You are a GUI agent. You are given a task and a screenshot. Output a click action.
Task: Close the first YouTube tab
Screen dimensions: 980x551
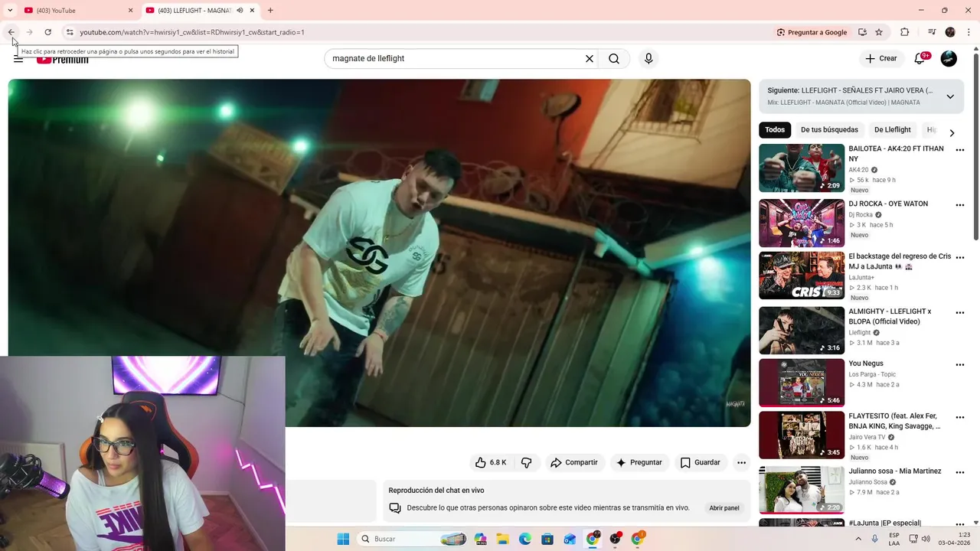pos(130,11)
